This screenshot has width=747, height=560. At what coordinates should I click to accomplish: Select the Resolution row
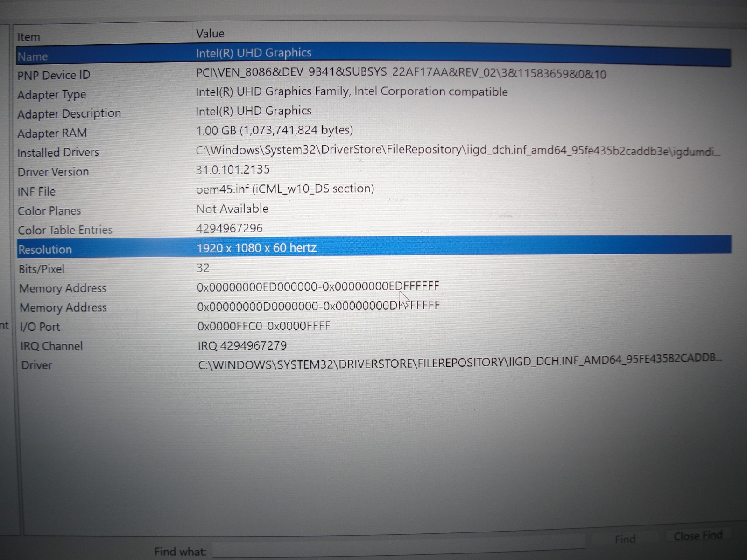pos(373,247)
